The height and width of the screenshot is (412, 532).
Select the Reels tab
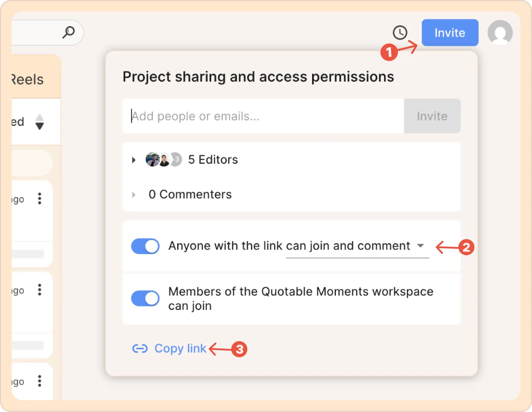[28, 80]
